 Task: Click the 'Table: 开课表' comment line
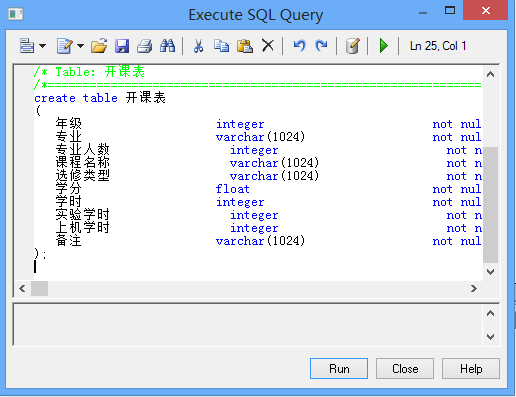89,72
